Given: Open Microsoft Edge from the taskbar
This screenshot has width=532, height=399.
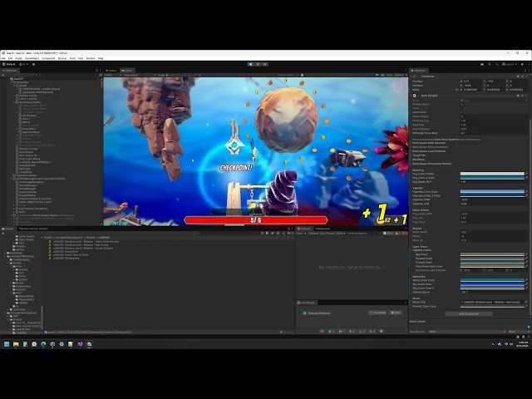Looking at the screenshot, I should click(43, 344).
